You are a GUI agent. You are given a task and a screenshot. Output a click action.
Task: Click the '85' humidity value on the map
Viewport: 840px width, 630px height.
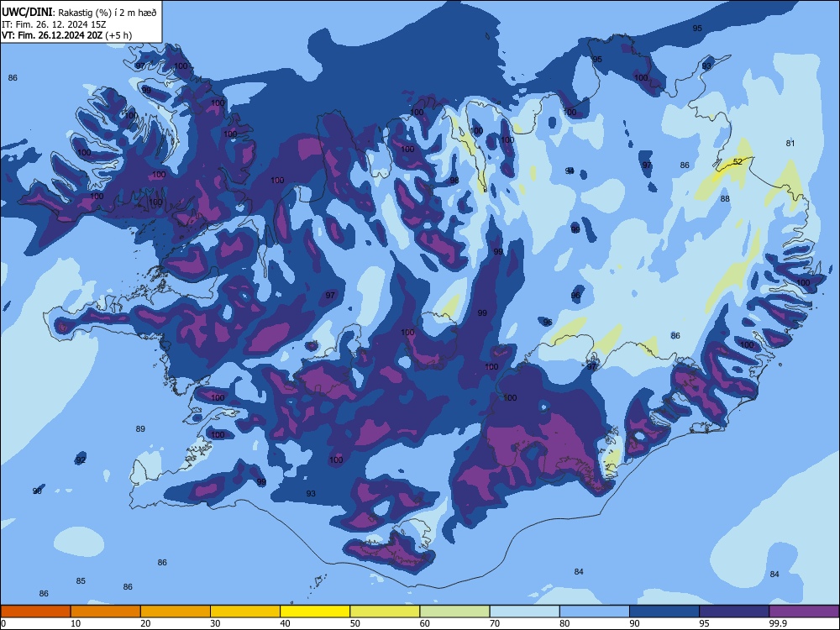81,580
